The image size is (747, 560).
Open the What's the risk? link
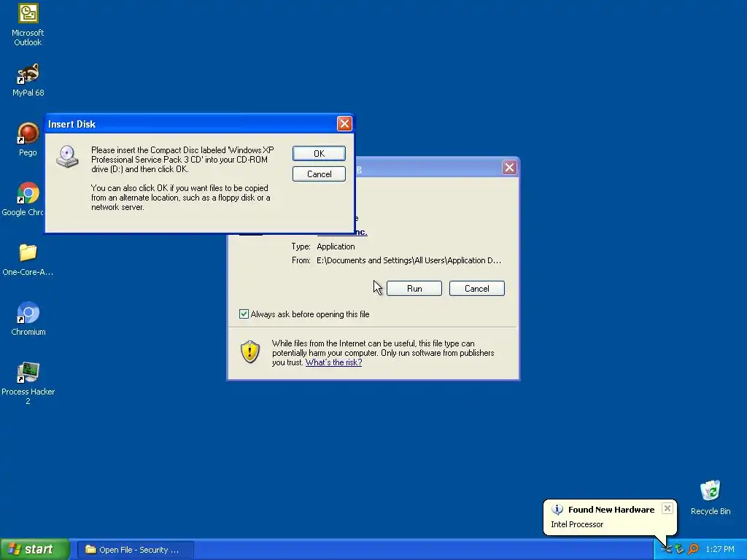pyautogui.click(x=333, y=362)
